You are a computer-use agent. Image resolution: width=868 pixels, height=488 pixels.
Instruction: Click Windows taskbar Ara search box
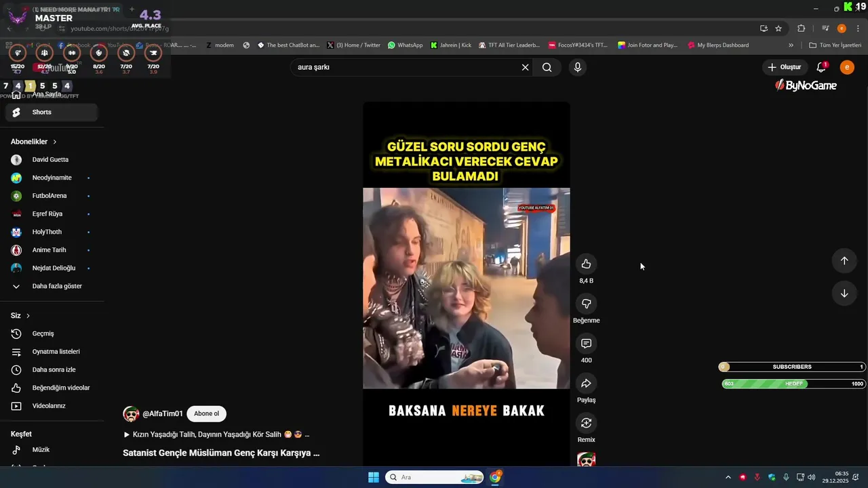pos(435,477)
